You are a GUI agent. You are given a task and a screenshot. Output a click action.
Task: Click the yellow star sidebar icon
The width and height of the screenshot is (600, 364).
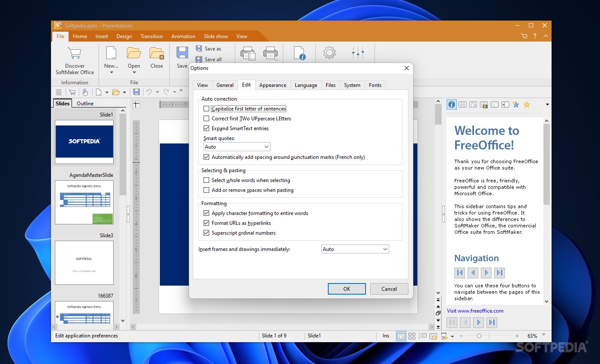click(x=527, y=104)
